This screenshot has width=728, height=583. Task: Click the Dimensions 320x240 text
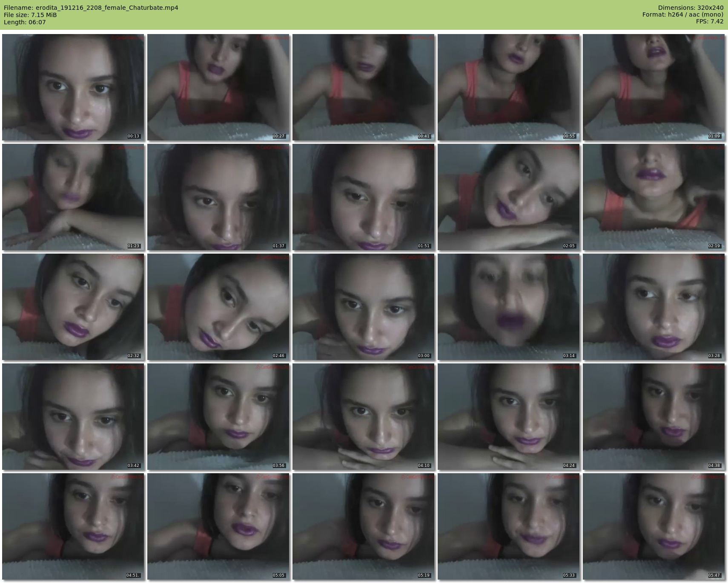coord(691,8)
